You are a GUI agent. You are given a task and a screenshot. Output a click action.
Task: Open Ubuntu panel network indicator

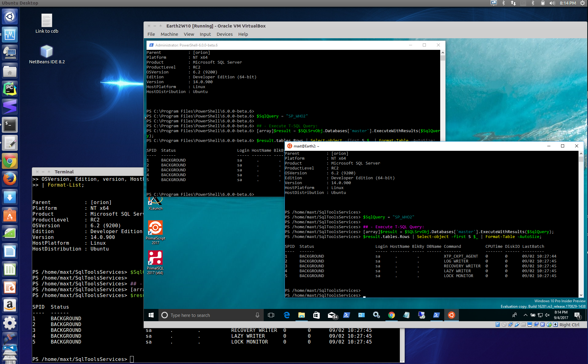513,3
